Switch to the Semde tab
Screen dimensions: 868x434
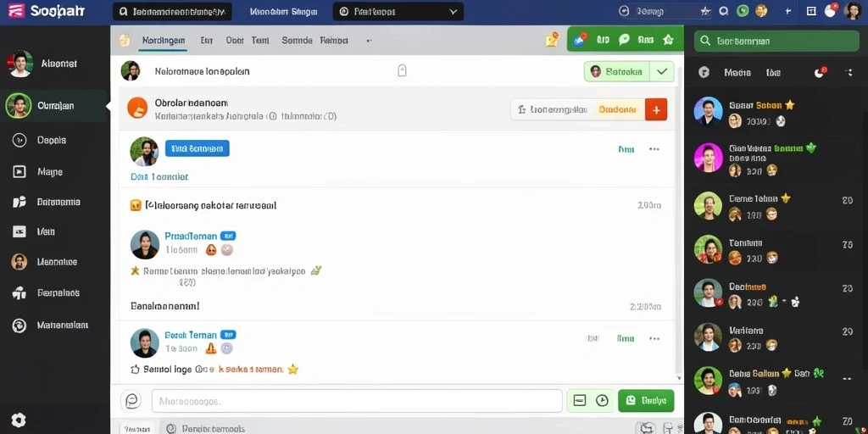[x=298, y=40]
